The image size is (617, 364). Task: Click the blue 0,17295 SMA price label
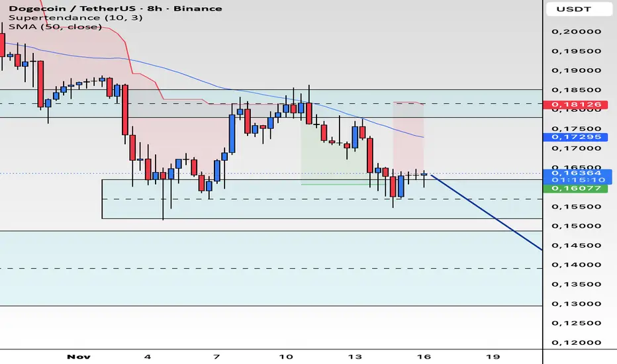pyautogui.click(x=575, y=137)
